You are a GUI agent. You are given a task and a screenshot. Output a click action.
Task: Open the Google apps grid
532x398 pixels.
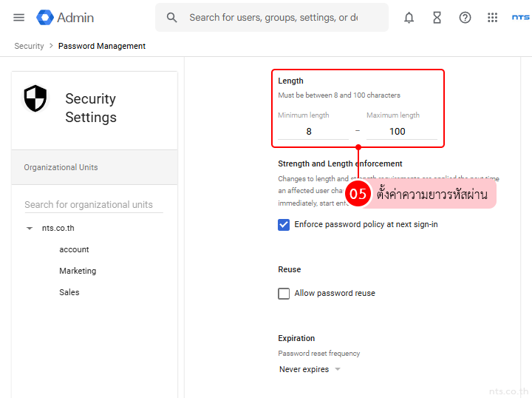[493, 18]
